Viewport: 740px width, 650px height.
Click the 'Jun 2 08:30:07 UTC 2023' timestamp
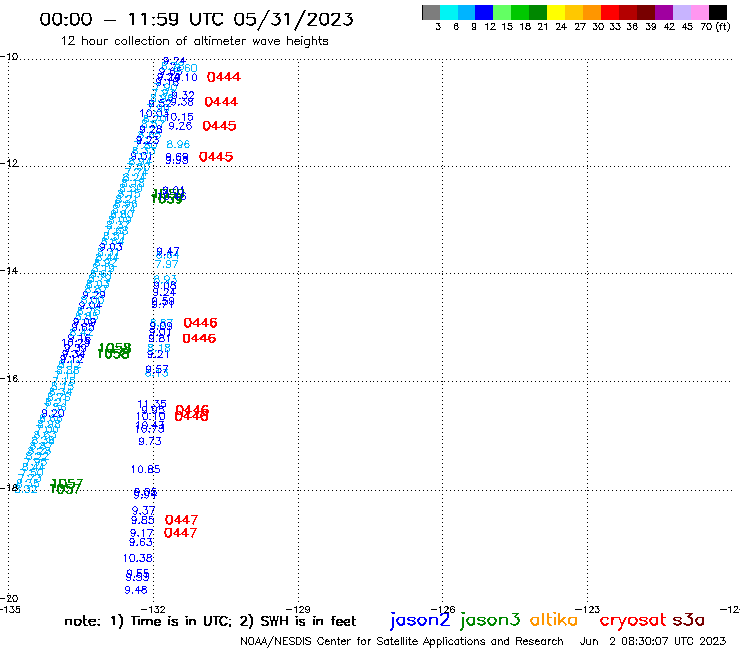click(x=653, y=641)
